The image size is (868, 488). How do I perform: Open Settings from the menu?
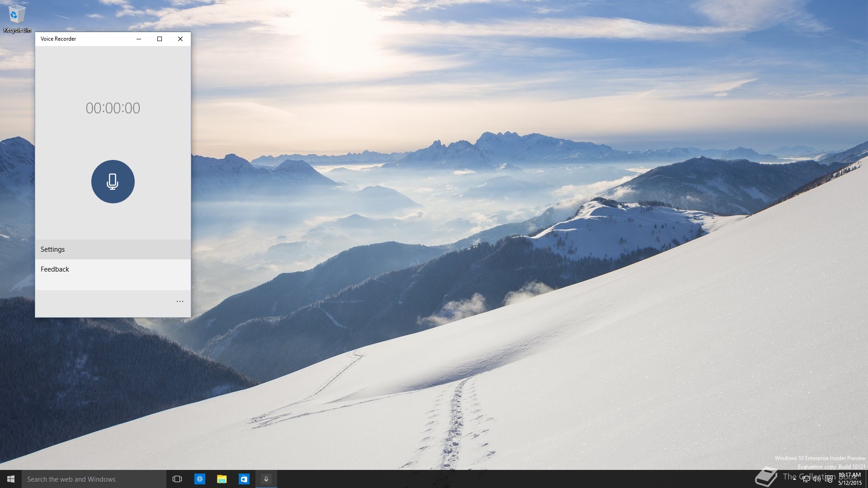[x=53, y=249]
